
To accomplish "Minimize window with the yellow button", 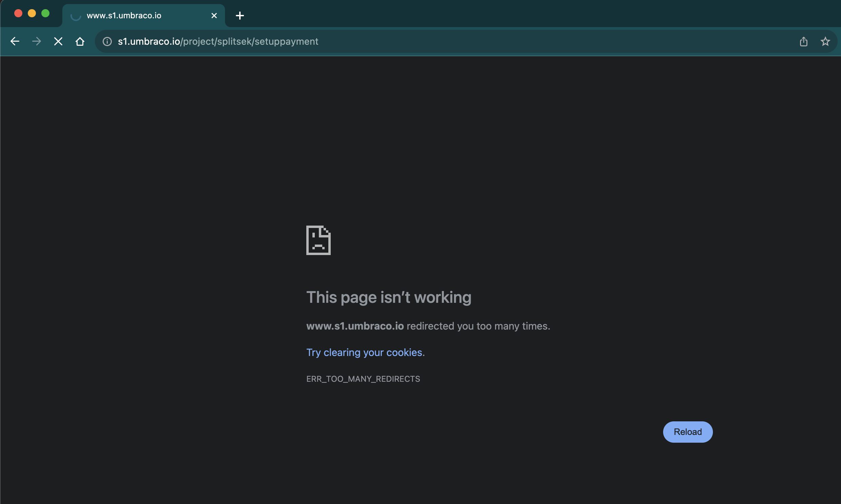I will click(32, 13).
